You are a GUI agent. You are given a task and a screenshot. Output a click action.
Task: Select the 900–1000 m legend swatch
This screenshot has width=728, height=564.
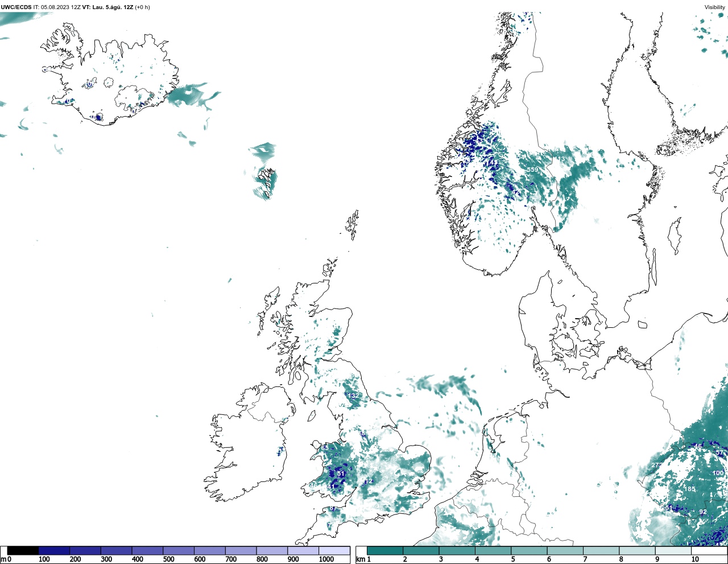(x=303, y=550)
